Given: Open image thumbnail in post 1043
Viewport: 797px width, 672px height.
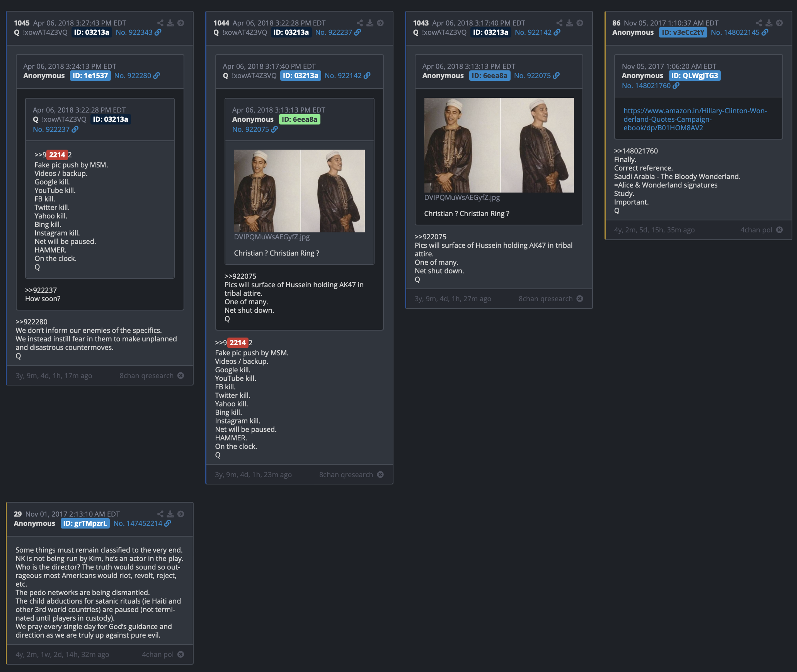Looking at the screenshot, I should [499, 145].
